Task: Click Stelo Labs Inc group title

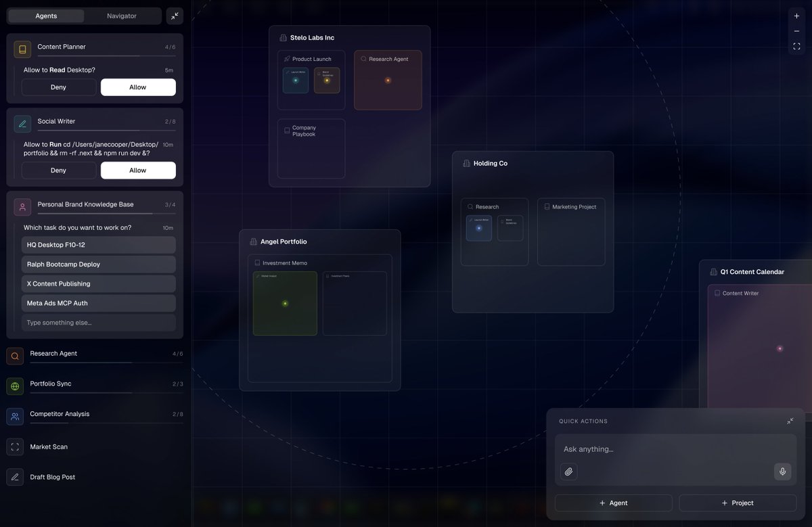Action: (312, 38)
